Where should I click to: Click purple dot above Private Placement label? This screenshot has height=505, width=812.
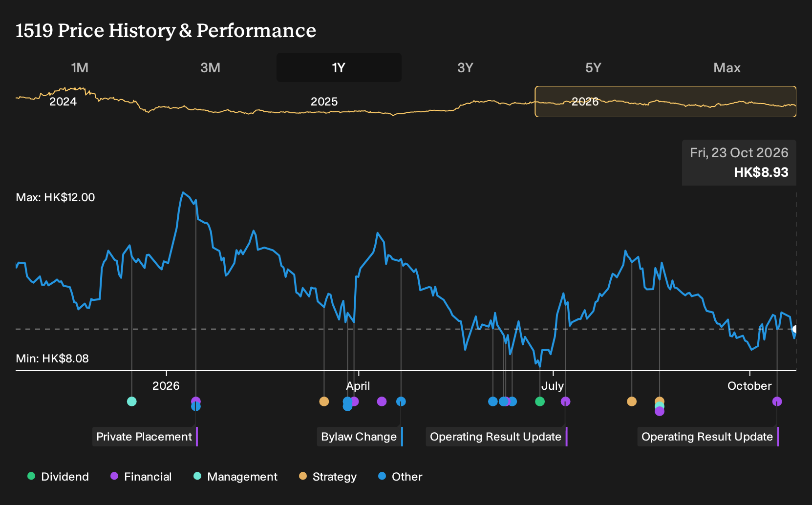pyautogui.click(x=196, y=401)
